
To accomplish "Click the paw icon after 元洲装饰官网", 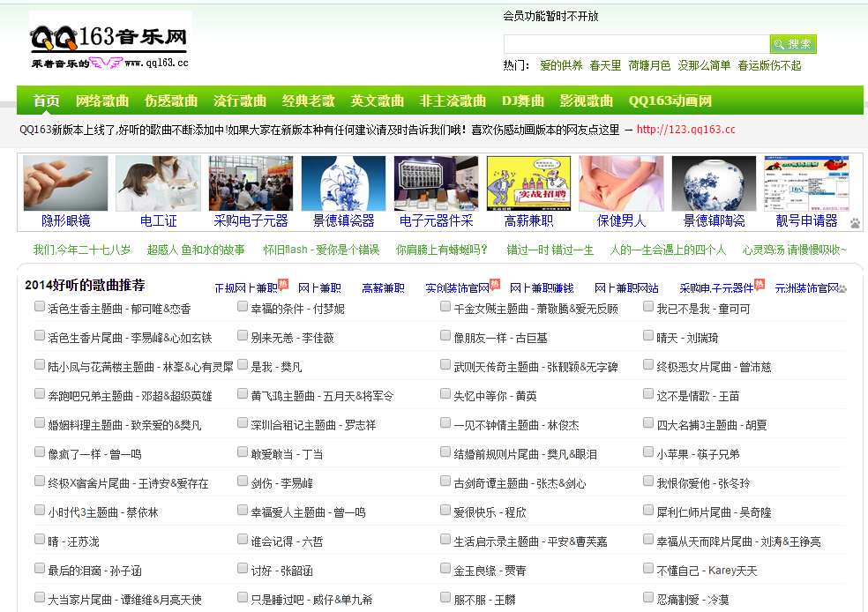I will (842, 288).
